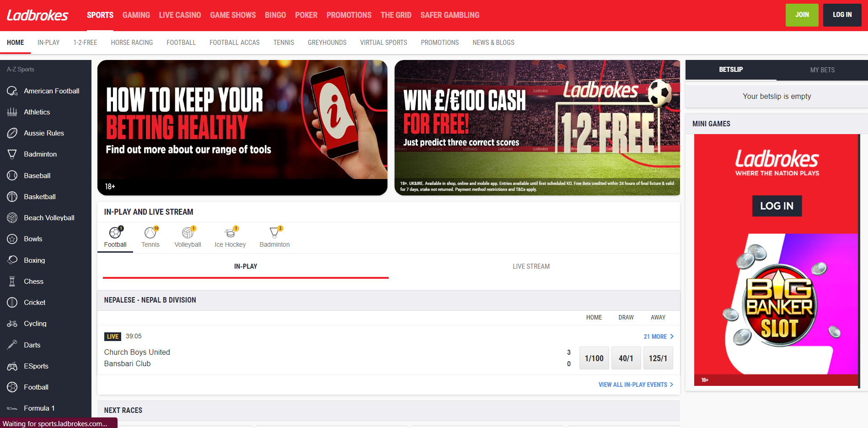This screenshot has width=868, height=428.
Task: Open the Betting Healthy banner
Action: (x=242, y=128)
